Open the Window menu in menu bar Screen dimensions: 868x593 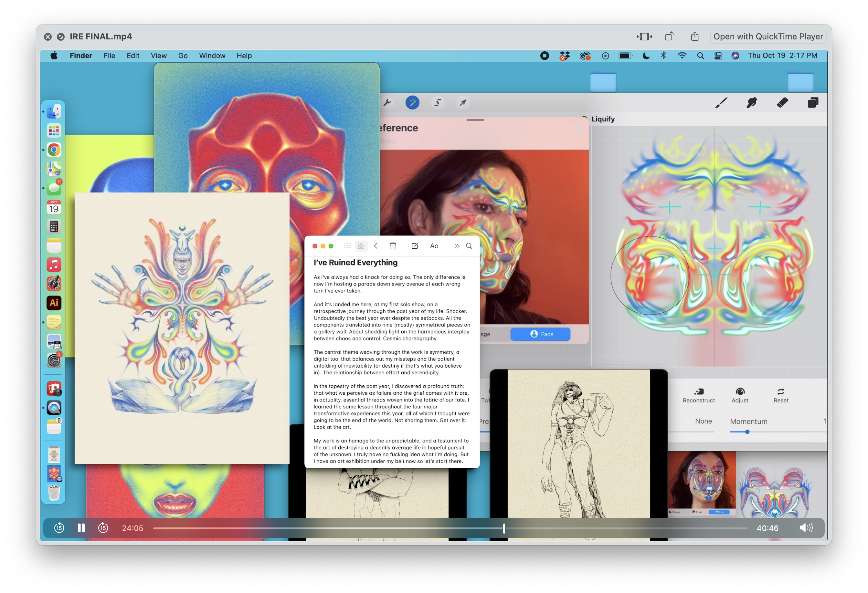[x=212, y=56]
